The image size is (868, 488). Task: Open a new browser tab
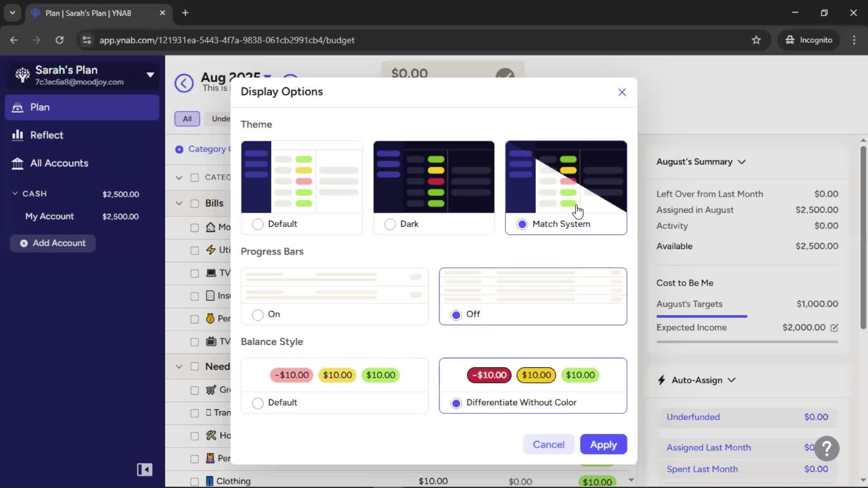pyautogui.click(x=185, y=13)
